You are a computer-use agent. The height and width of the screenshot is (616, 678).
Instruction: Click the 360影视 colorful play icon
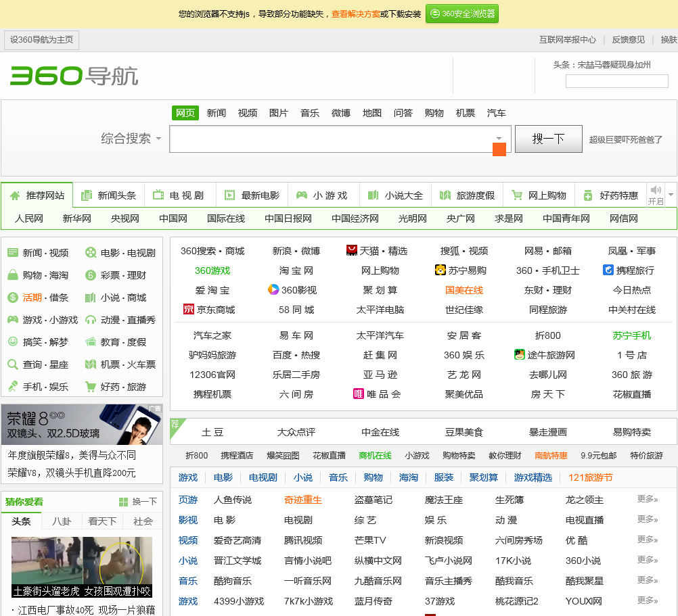click(273, 289)
